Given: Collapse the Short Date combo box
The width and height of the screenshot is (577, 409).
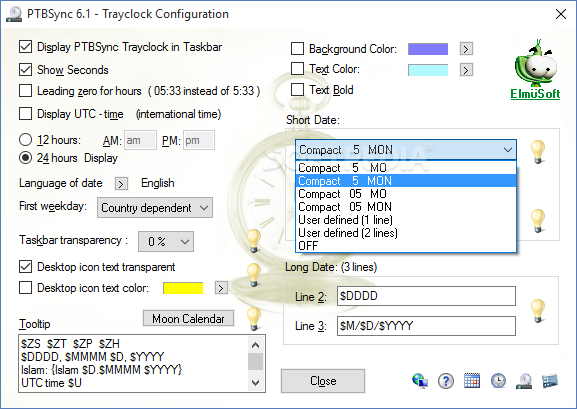Looking at the screenshot, I should [406, 149].
